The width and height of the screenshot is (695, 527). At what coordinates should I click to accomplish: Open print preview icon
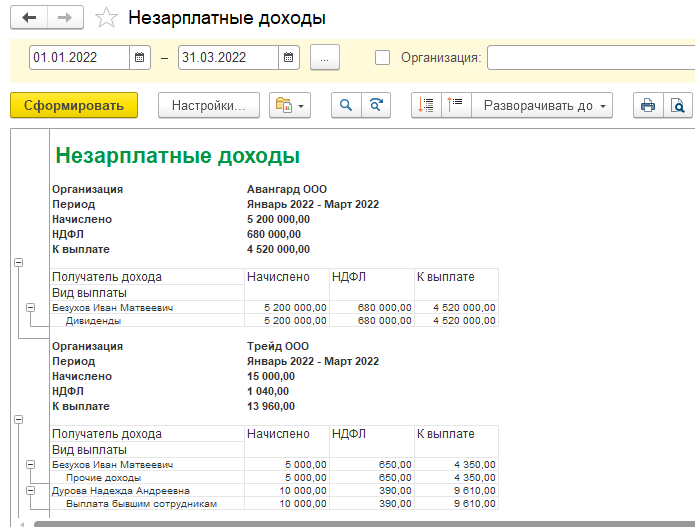[x=677, y=105]
